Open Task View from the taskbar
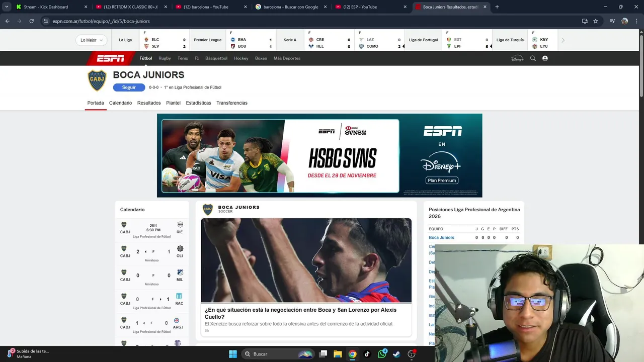 click(323, 354)
